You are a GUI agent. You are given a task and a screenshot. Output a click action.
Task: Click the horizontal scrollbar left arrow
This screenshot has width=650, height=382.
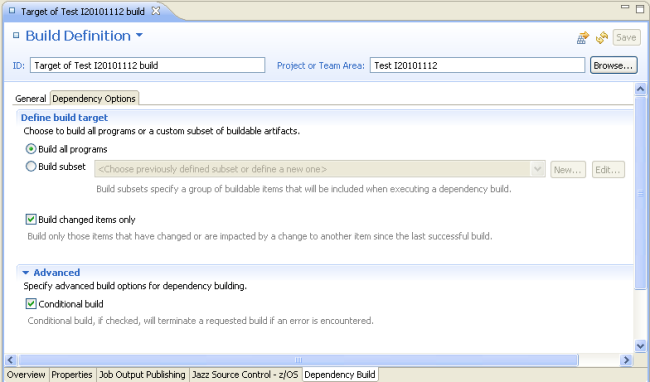(x=11, y=360)
